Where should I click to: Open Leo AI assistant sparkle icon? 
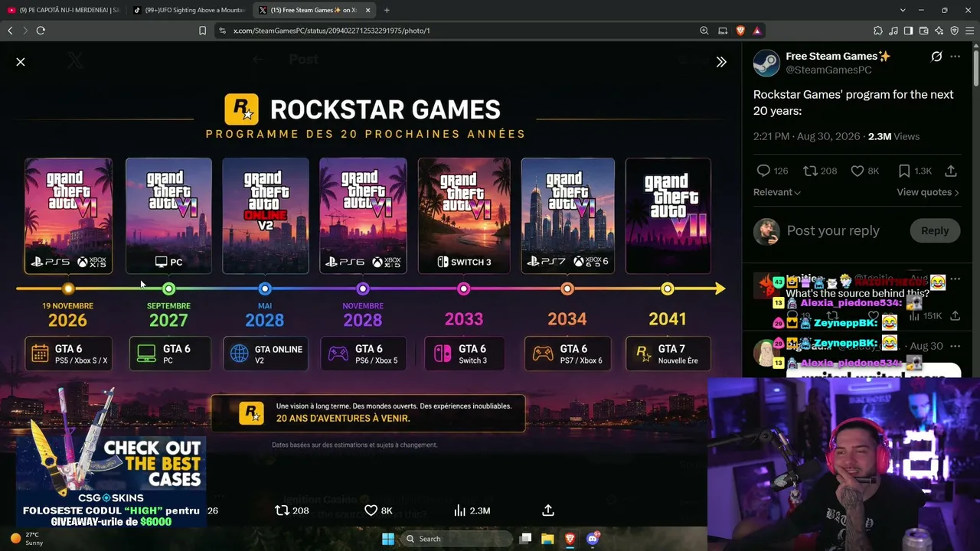tap(939, 31)
